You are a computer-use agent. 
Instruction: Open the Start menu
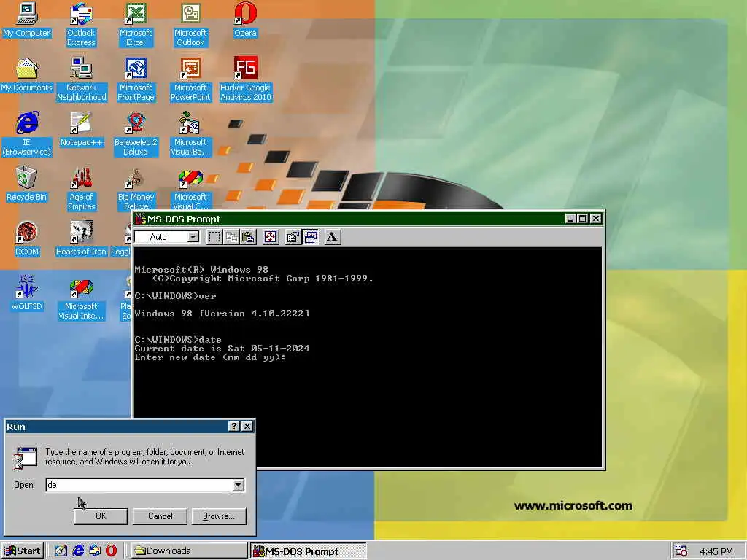click(23, 551)
